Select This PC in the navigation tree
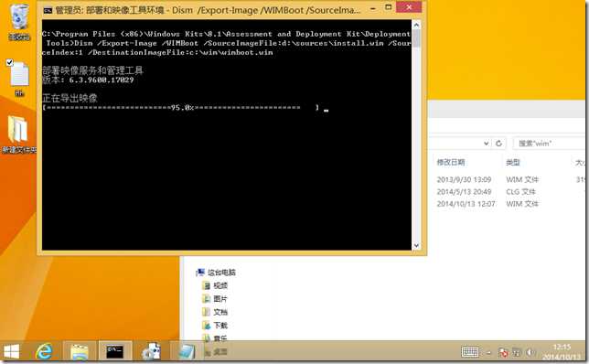The image size is (589, 364). click(217, 273)
